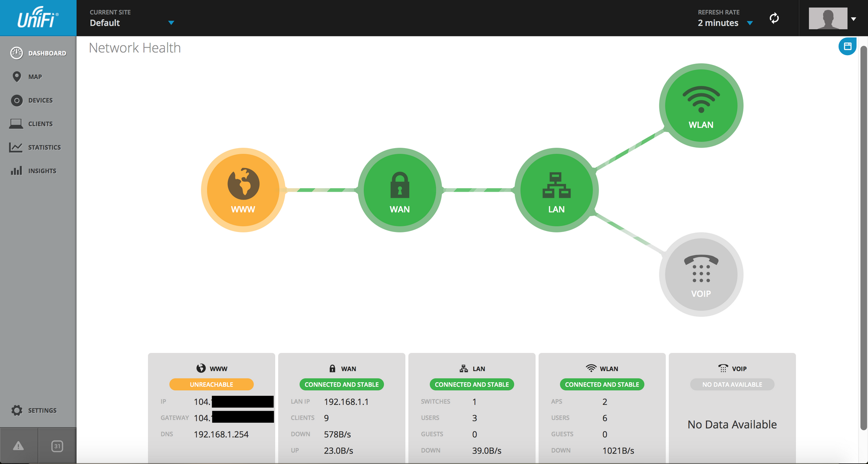The width and height of the screenshot is (868, 464).
Task: Open Settings at sidebar bottom
Action: (42, 411)
